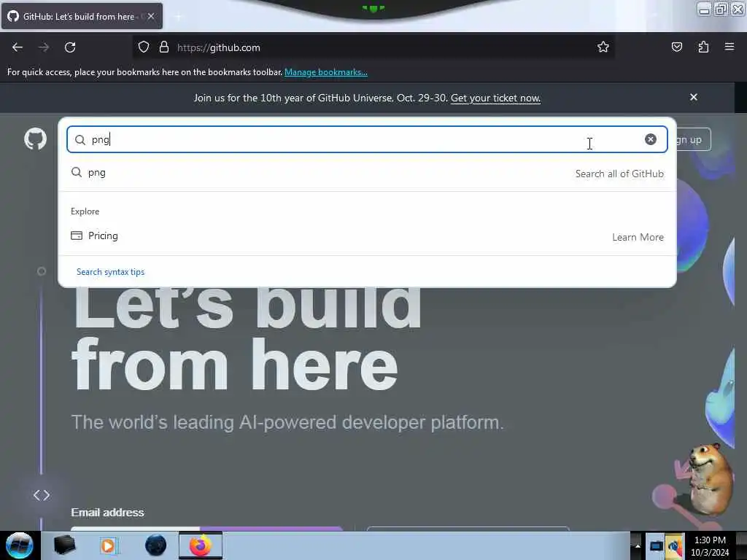747x560 pixels.
Task: Go back with the browser back arrow
Action: click(x=18, y=47)
